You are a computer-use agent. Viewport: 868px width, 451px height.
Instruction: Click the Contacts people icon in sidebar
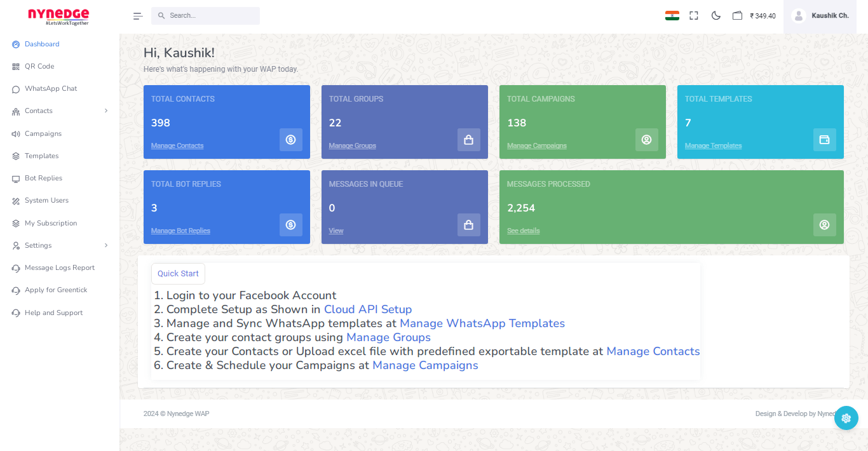tap(16, 111)
